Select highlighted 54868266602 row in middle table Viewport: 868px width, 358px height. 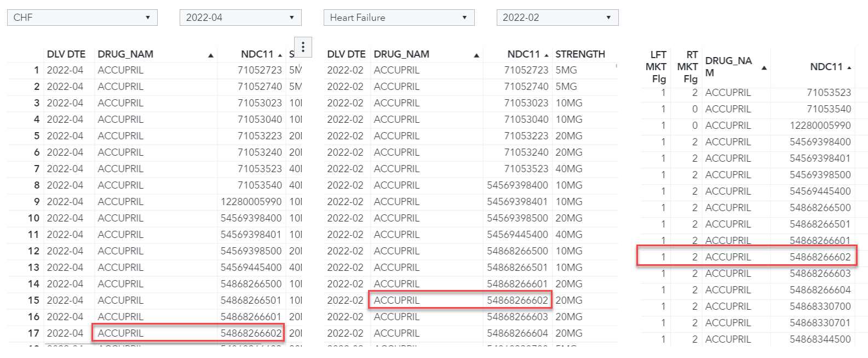471,300
